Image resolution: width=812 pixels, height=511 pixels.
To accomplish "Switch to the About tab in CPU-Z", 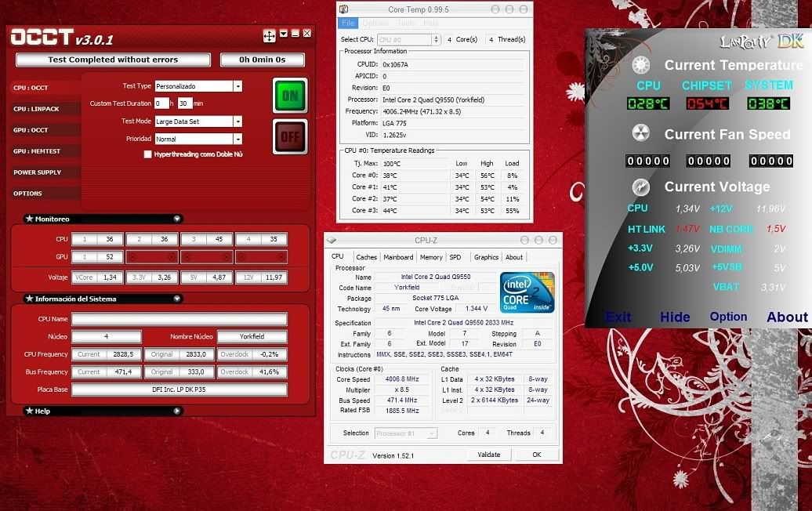I will coord(514,257).
